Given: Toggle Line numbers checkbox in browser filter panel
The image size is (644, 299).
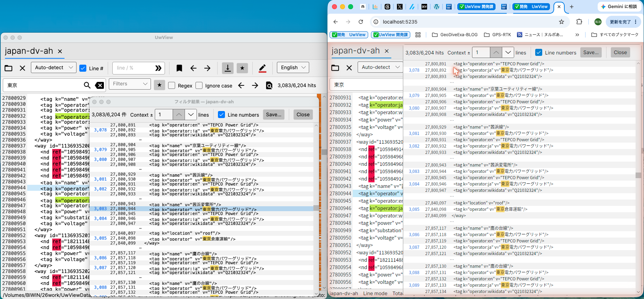Looking at the screenshot, I should pos(539,52).
